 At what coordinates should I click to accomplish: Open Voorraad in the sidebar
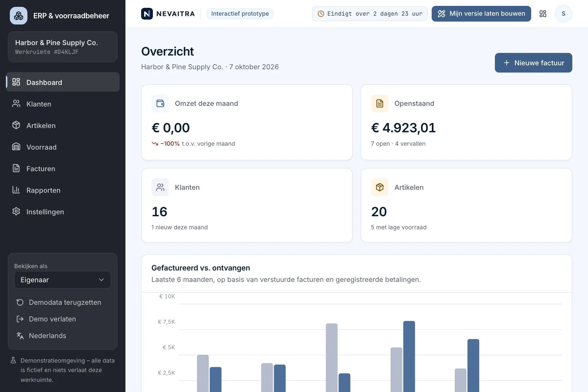[x=63, y=147]
